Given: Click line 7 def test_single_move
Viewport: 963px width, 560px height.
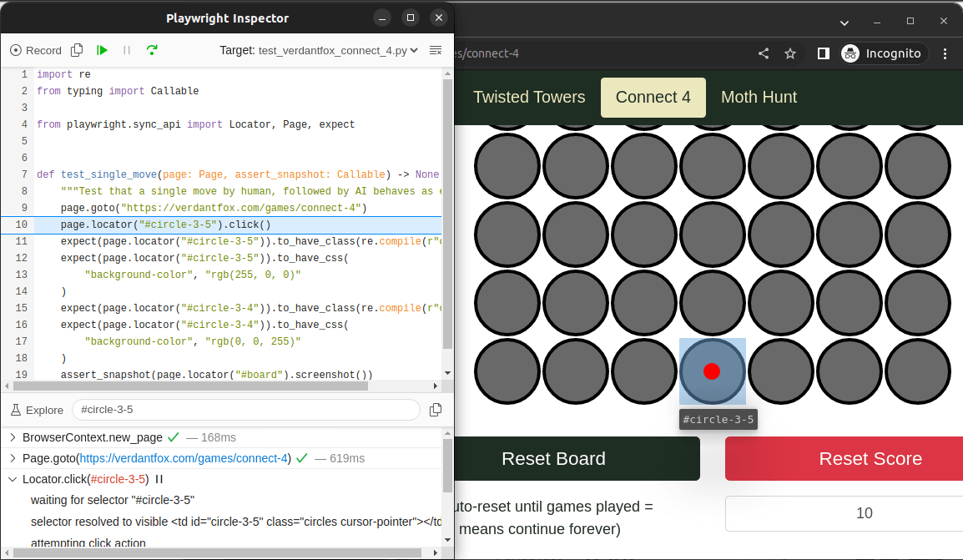Looking at the screenshot, I should coord(238,174).
